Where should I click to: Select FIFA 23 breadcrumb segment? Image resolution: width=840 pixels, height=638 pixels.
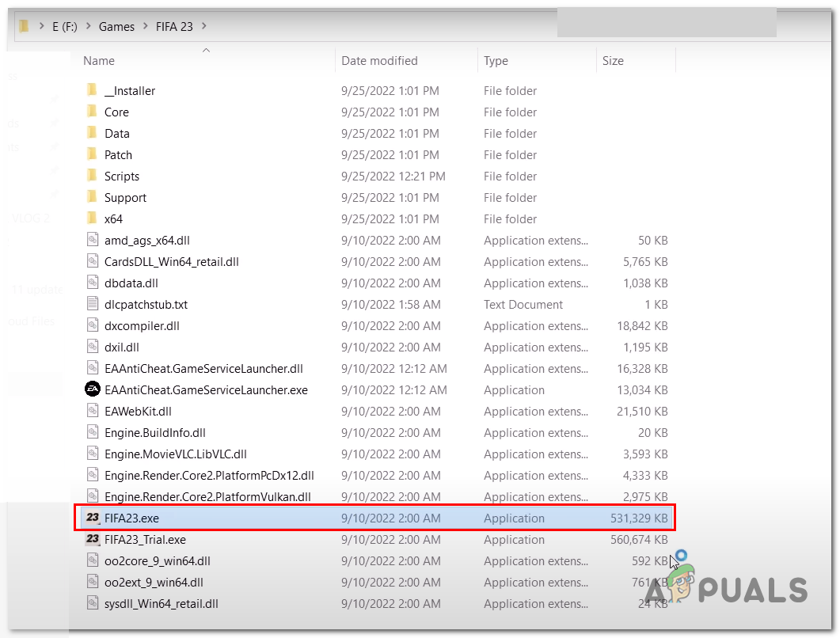pyautogui.click(x=174, y=27)
